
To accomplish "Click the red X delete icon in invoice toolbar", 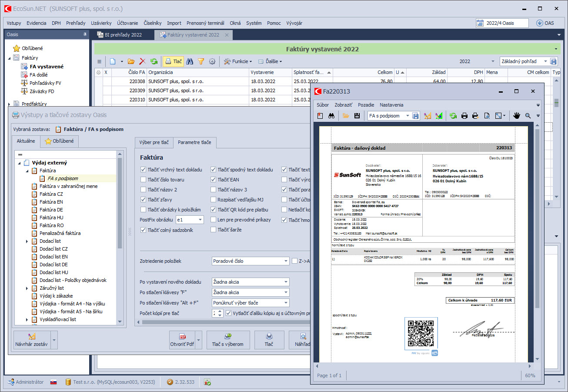I will (x=142, y=62).
